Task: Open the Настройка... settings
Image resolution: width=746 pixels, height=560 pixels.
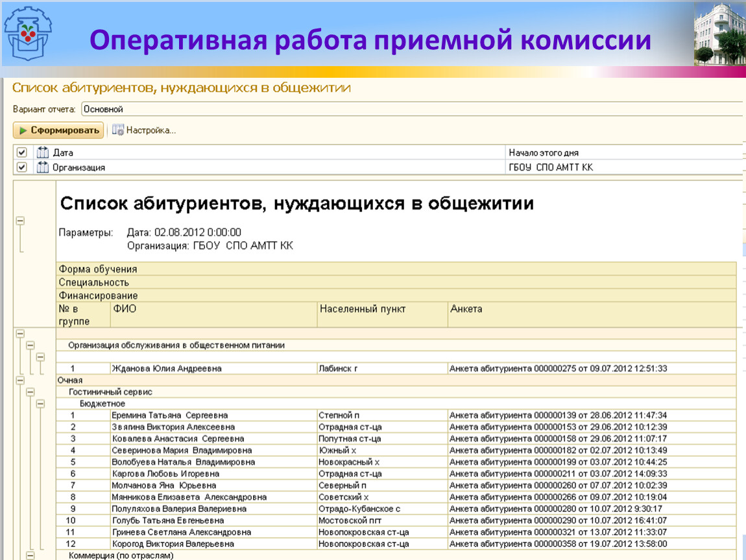Action: 150,130
